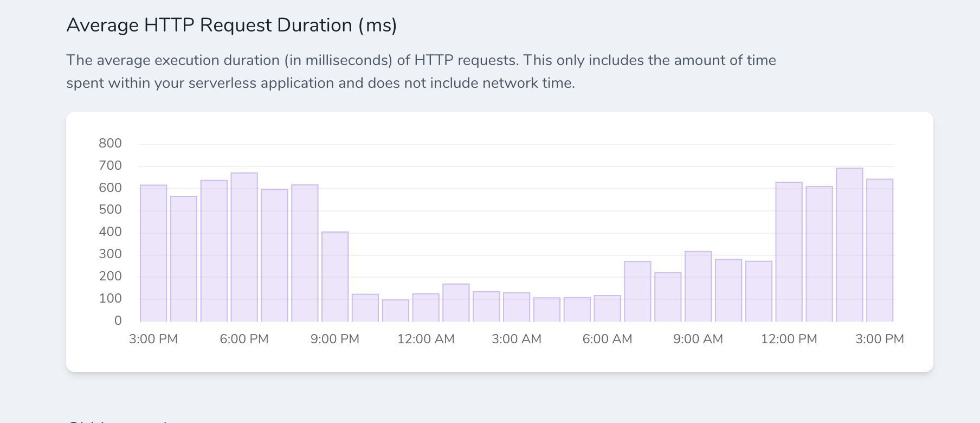
Task: Click the bar above the 9:00 AM label
Action: click(x=698, y=286)
